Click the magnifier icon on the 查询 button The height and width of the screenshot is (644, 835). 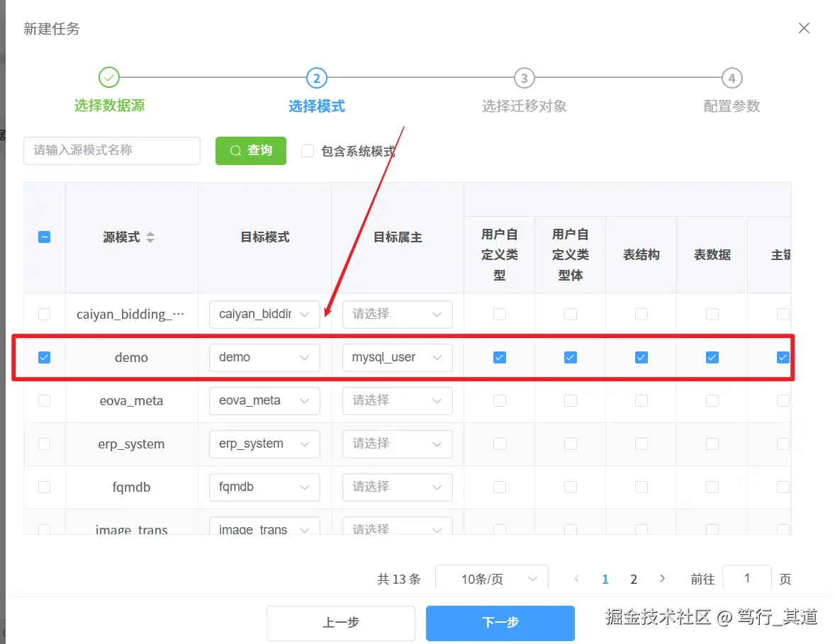pyautogui.click(x=235, y=150)
